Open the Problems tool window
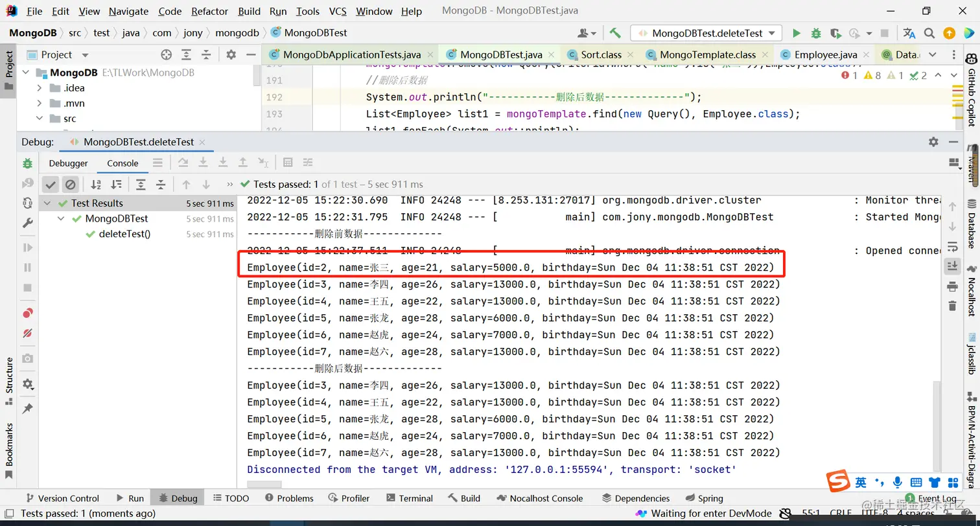The height and width of the screenshot is (526, 980). pos(289,498)
